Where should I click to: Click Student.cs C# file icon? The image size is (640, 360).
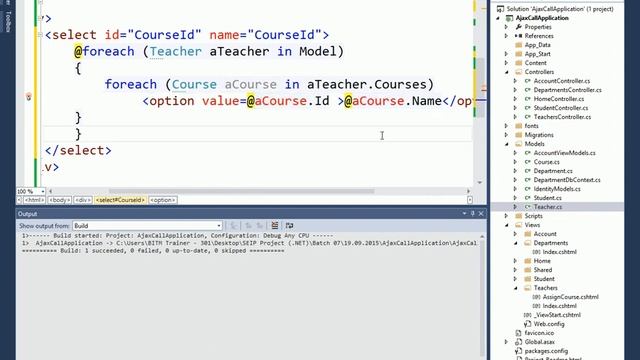(x=527, y=198)
